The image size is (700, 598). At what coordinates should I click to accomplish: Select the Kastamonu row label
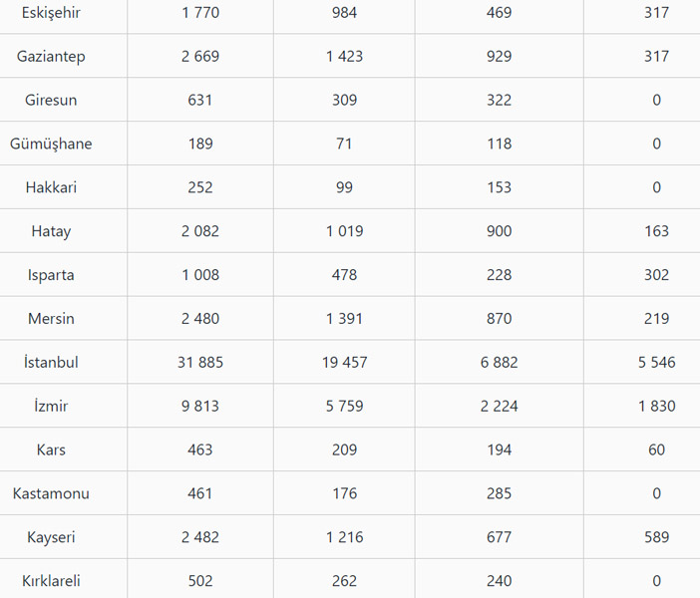coord(51,494)
